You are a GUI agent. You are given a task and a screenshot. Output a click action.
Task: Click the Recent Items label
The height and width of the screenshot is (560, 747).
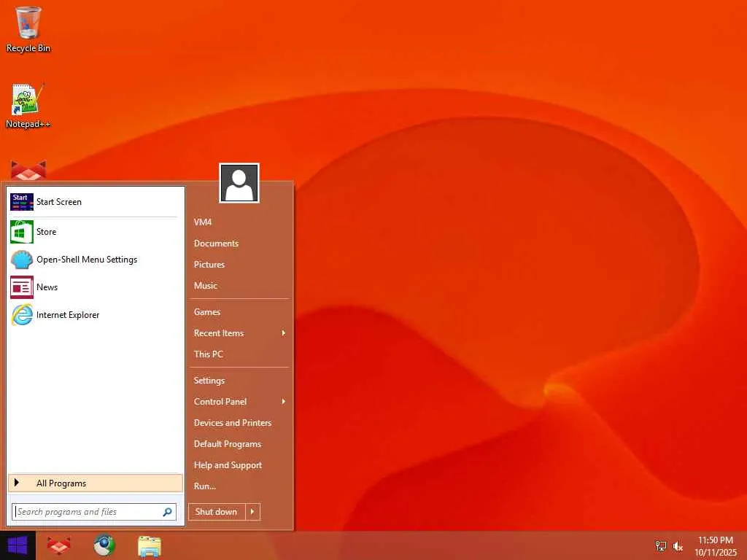coord(219,332)
